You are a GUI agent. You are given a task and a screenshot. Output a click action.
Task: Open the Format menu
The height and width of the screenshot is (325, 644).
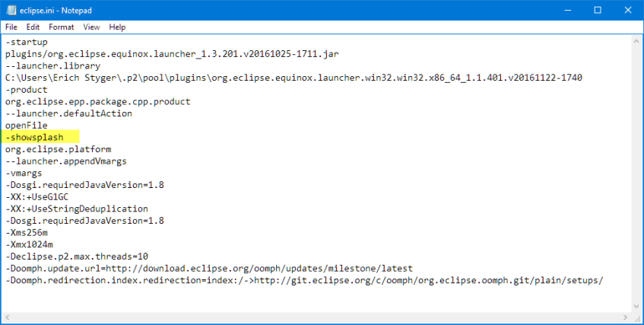click(62, 27)
